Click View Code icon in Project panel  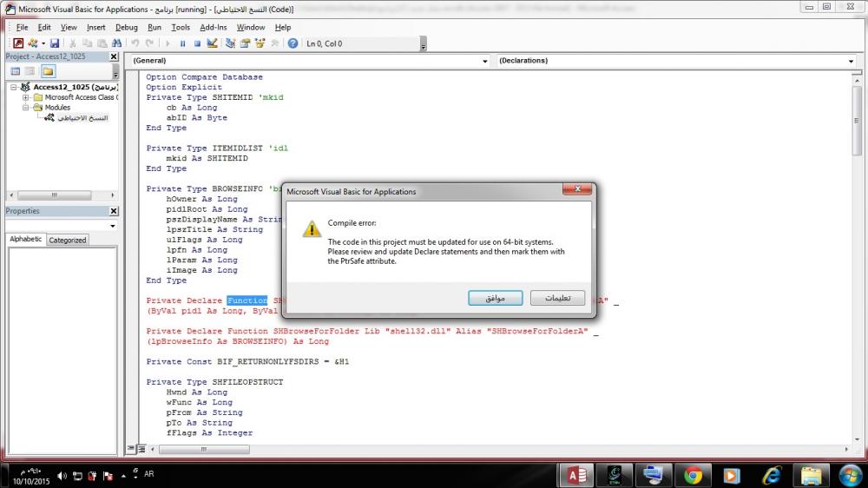click(16, 71)
